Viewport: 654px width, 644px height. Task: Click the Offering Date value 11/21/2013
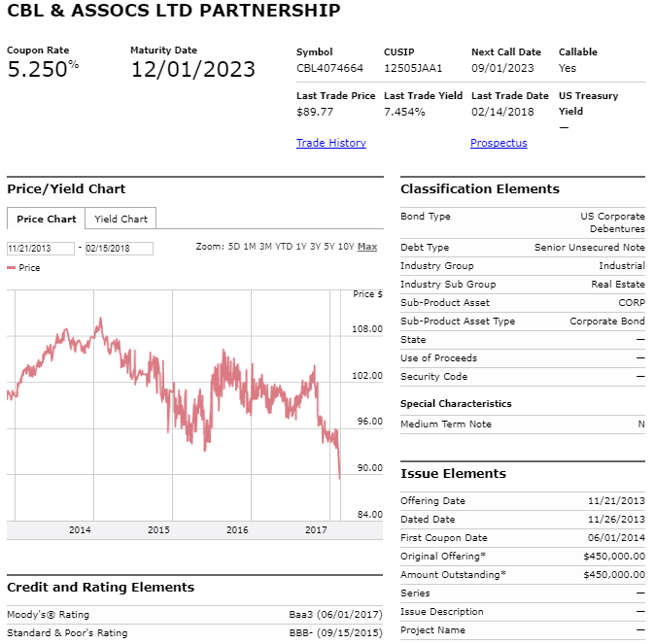click(616, 500)
